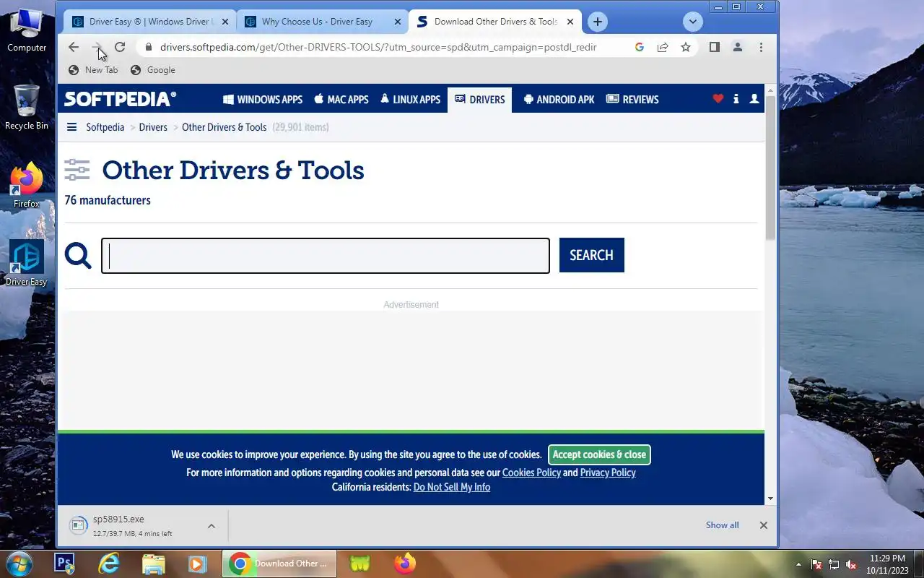924x578 pixels.
Task: Open Windows Apps section
Action: tap(263, 99)
